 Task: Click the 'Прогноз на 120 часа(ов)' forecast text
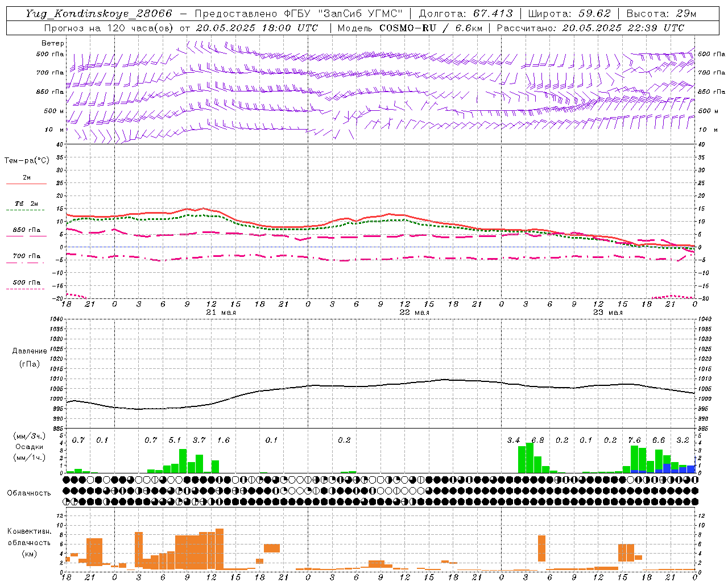(x=109, y=28)
